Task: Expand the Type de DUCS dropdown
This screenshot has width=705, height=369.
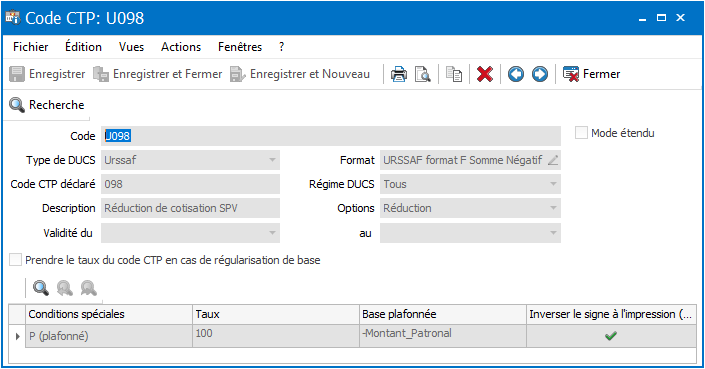Action: (x=272, y=160)
